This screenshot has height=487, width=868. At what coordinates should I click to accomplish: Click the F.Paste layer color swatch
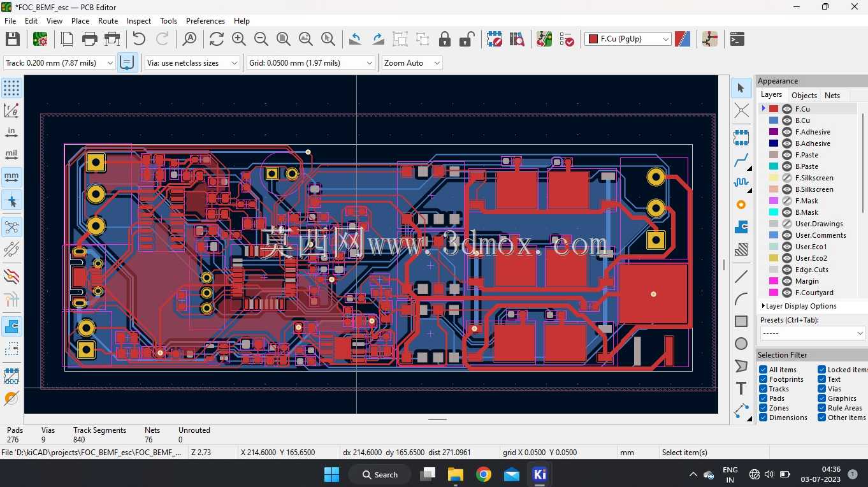(x=774, y=155)
